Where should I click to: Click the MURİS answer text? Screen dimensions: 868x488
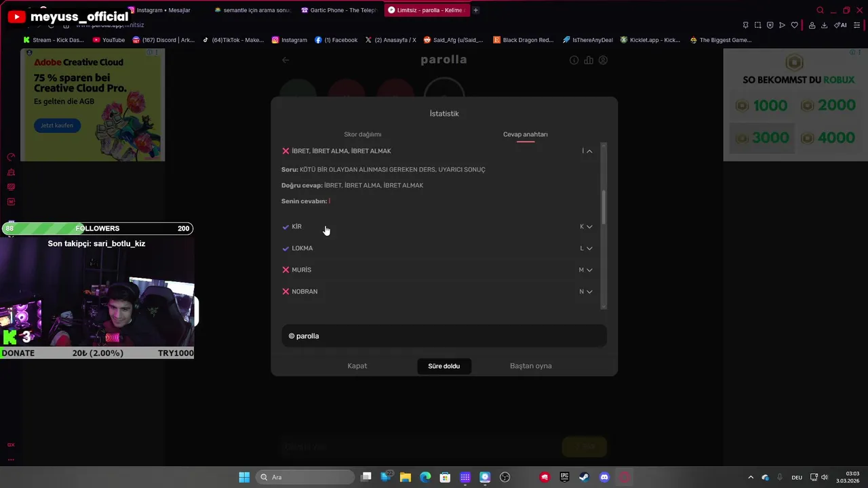pyautogui.click(x=301, y=270)
